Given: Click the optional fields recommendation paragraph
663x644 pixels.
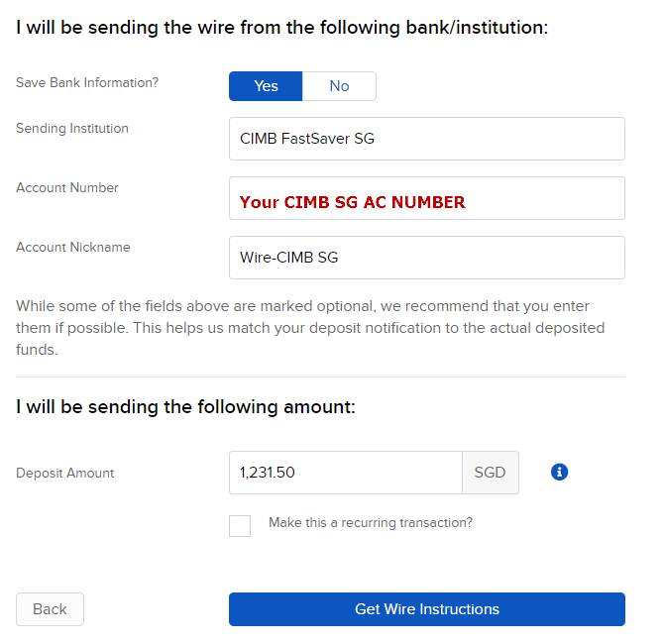Looking at the screenshot, I should pyautogui.click(x=311, y=328).
